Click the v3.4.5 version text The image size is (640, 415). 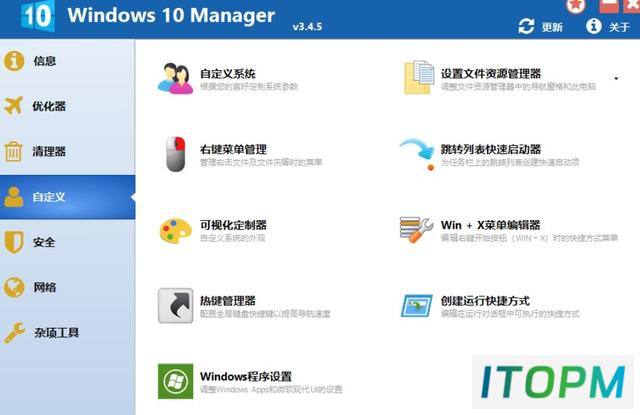point(307,27)
